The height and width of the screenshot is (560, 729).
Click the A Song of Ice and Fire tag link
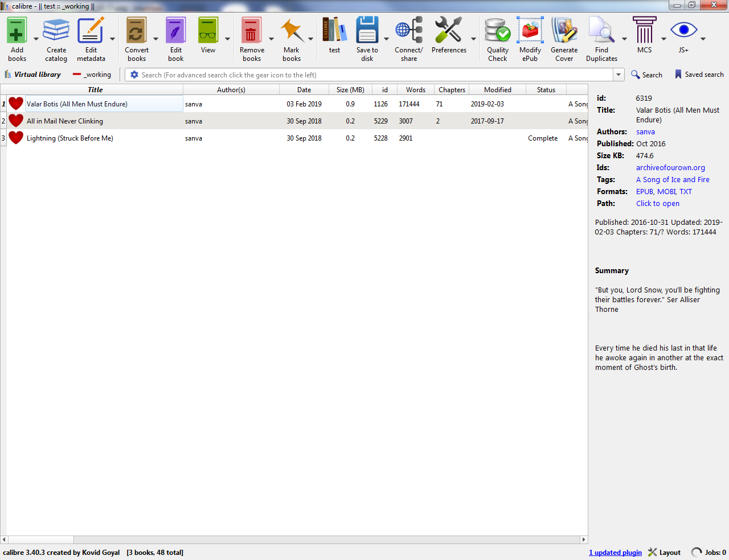673,179
